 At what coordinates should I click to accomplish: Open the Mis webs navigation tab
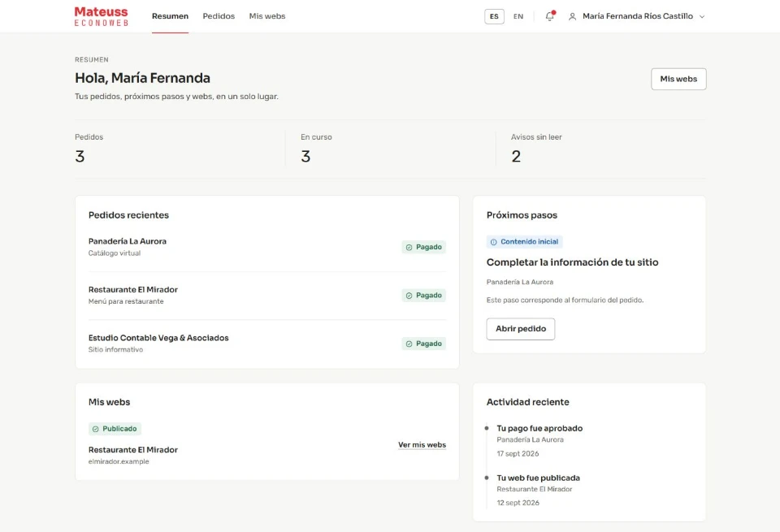point(267,16)
